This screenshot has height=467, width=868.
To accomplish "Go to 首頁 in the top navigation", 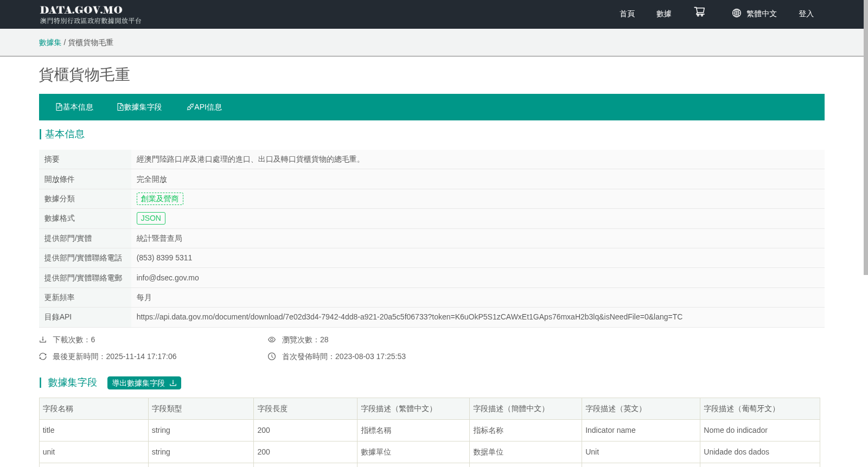I will pyautogui.click(x=627, y=14).
